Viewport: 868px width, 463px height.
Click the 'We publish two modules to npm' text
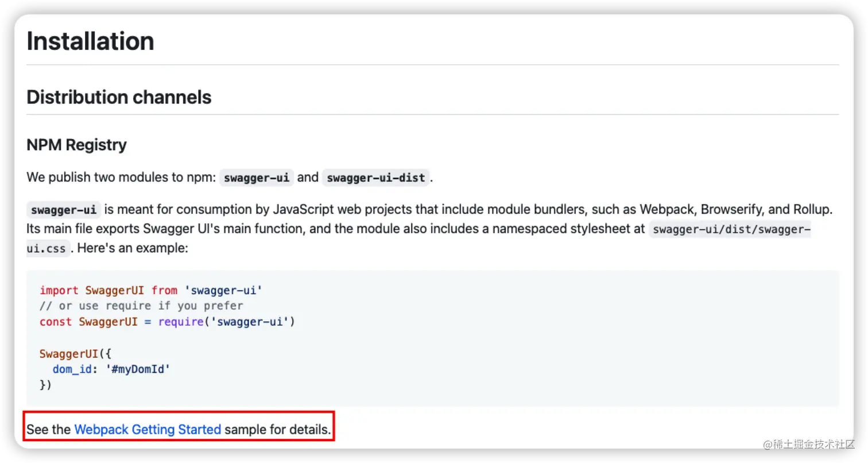click(x=122, y=177)
